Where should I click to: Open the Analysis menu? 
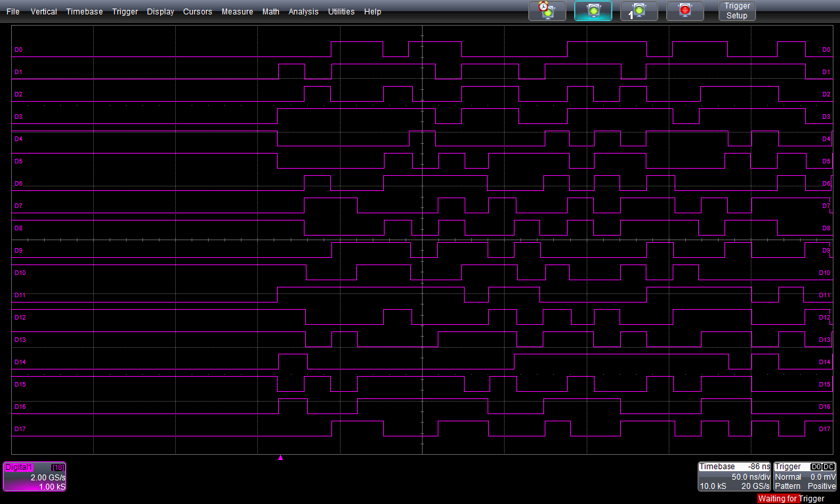click(x=304, y=12)
